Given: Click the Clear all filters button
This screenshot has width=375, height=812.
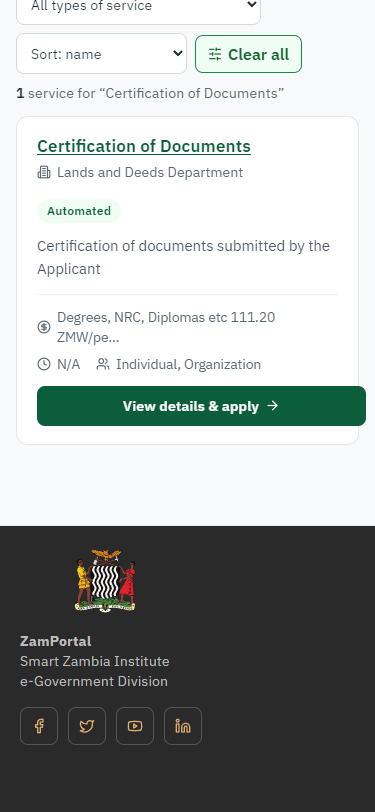Looking at the screenshot, I should (x=249, y=54).
